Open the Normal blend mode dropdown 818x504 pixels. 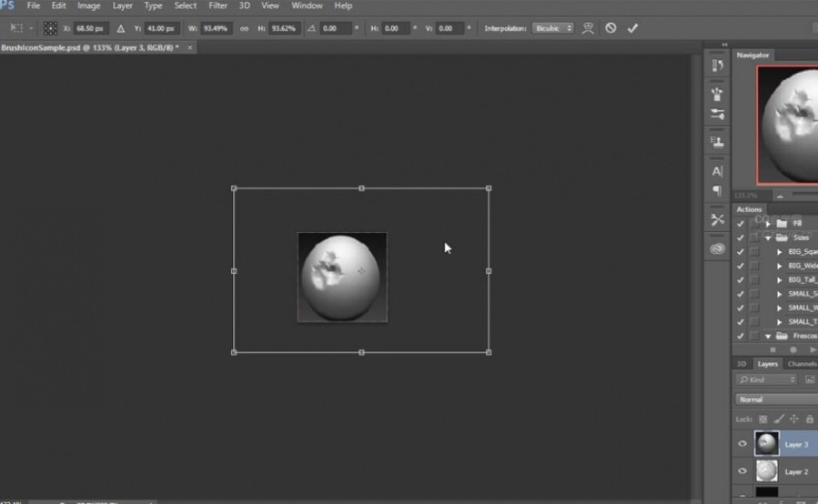[x=777, y=399]
